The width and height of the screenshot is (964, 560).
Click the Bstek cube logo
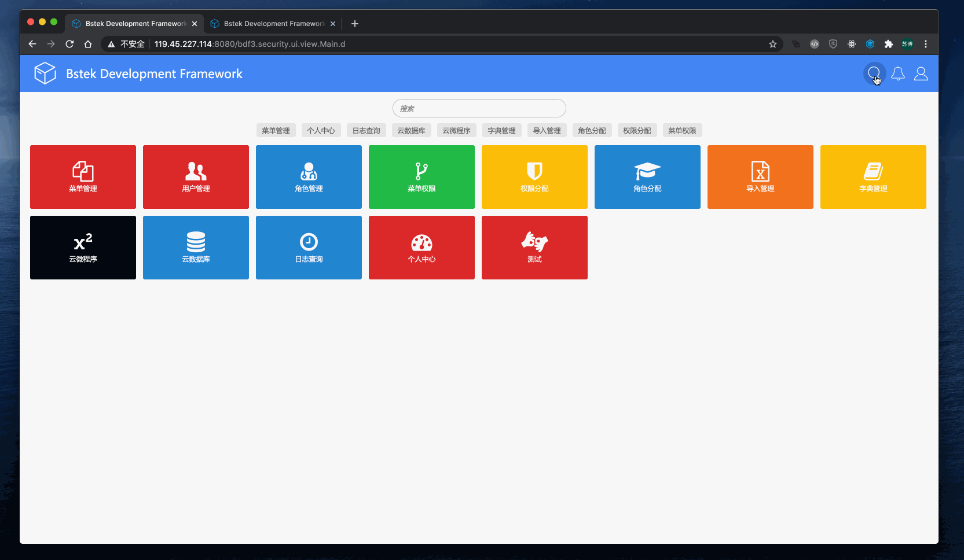click(x=45, y=73)
